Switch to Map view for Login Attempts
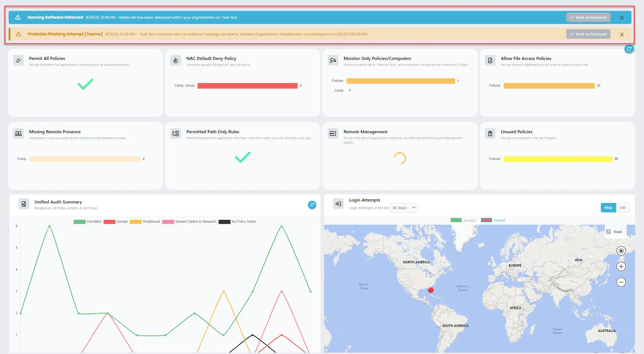This screenshot has width=644, height=354. point(608,208)
